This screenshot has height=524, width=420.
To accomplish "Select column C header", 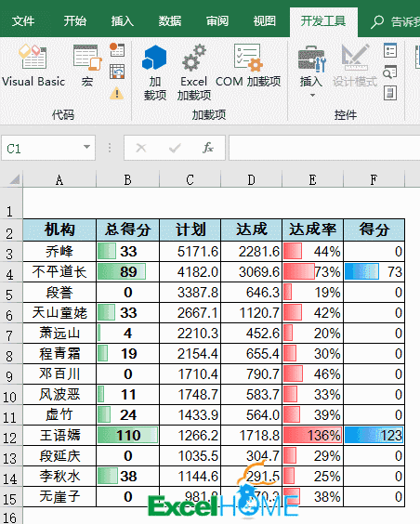I will (x=190, y=180).
